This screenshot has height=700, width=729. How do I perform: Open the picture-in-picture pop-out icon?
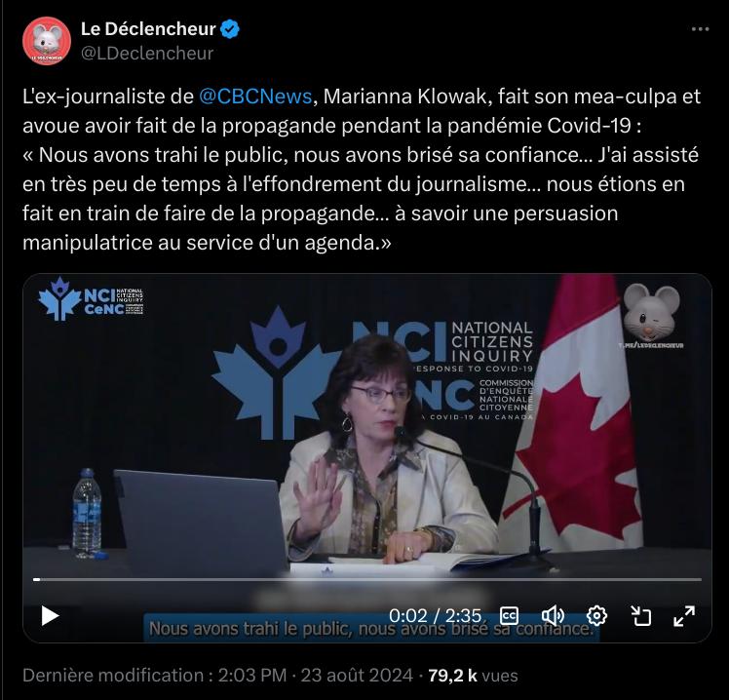tap(640, 616)
